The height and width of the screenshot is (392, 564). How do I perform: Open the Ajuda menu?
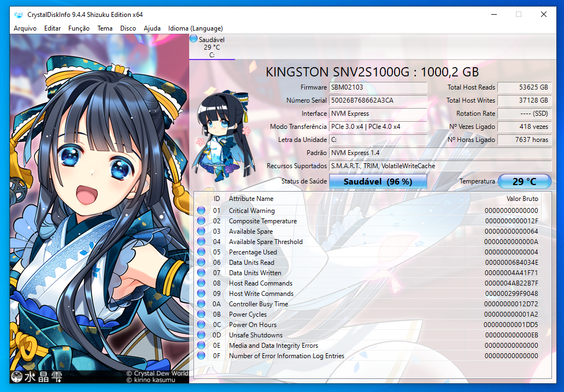(x=152, y=28)
